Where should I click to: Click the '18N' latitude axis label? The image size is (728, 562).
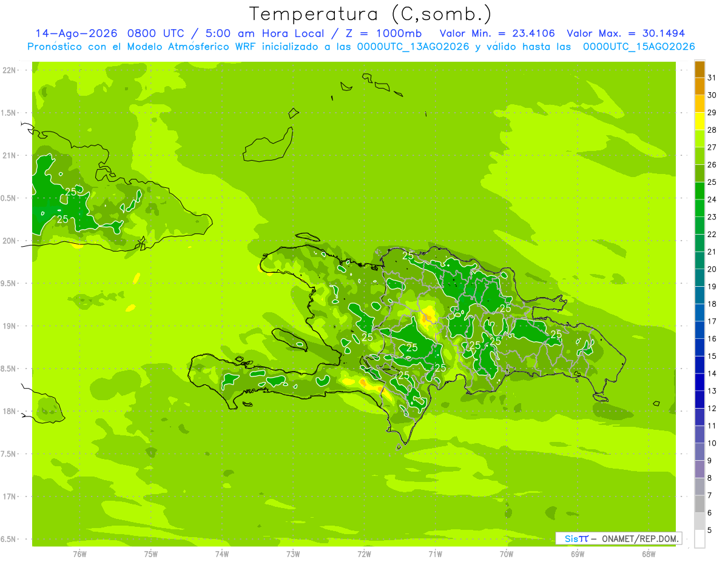10,412
